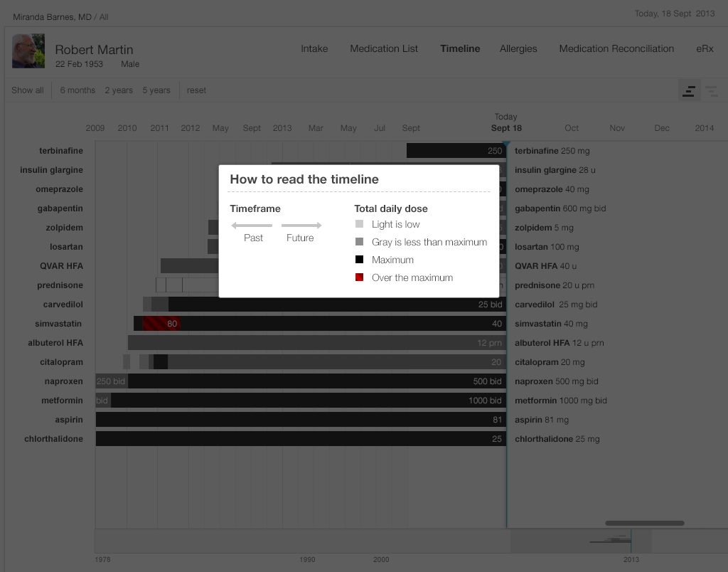Click the highlighted window in the overview strip
The image size is (728, 572).
(581, 541)
